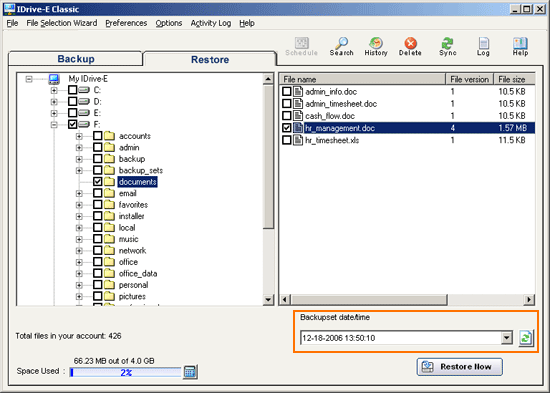This screenshot has height=393, width=550.
Task: Click the accounts folder icon
Action: click(x=109, y=136)
